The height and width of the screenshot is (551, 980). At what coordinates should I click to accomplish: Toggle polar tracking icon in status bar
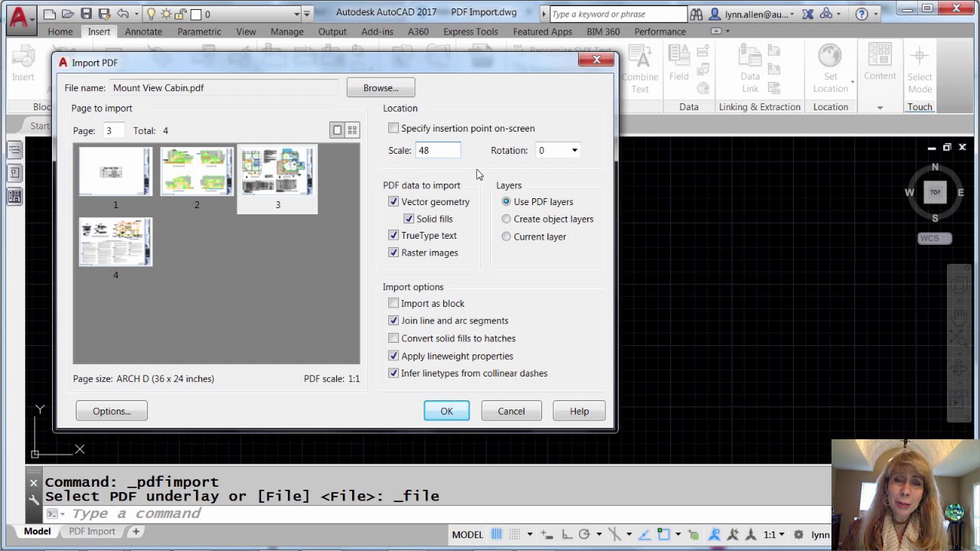[x=584, y=534]
